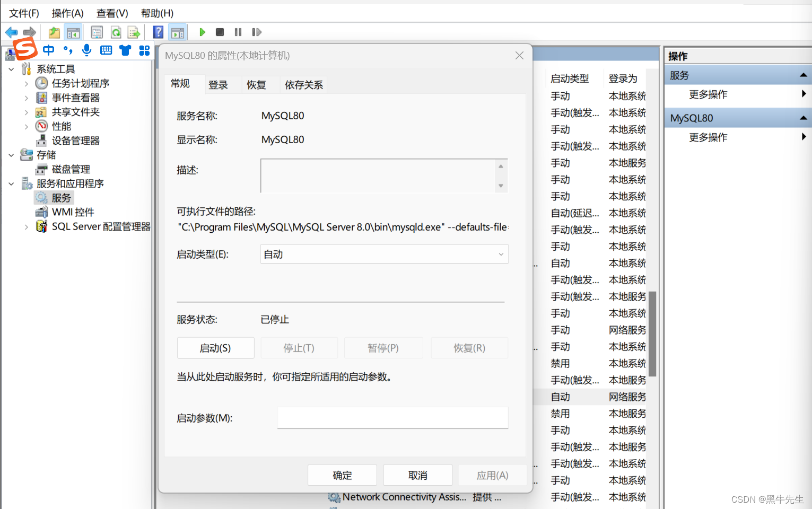Image resolution: width=812 pixels, height=509 pixels.
Task: Click the Sogou input method S logo
Action: click(x=25, y=49)
